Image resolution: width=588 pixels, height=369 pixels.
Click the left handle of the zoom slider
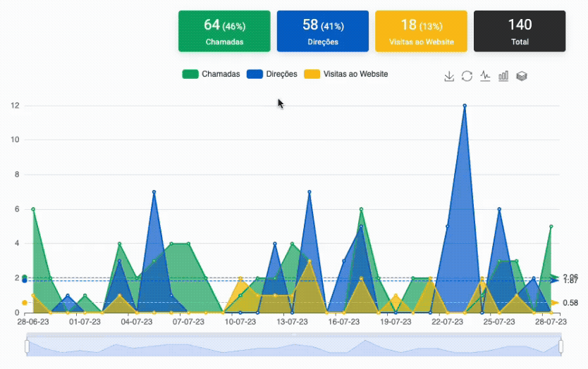[x=27, y=346]
